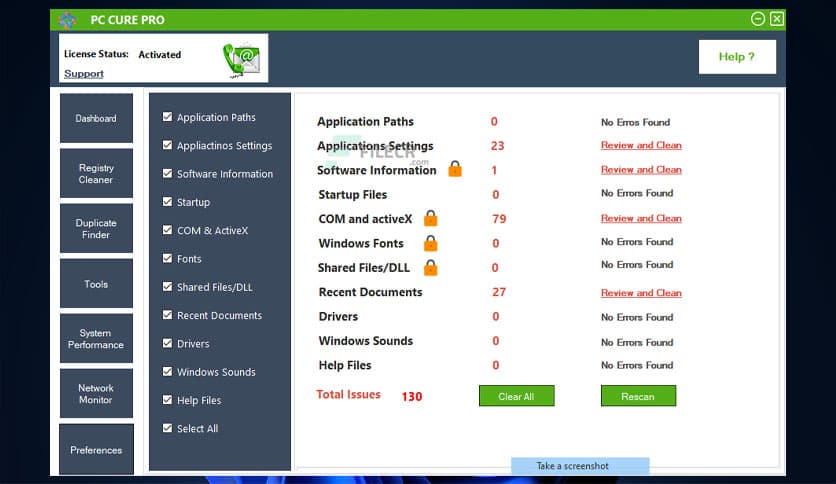Toggle the Appliactinos Settings checkbox

point(167,145)
